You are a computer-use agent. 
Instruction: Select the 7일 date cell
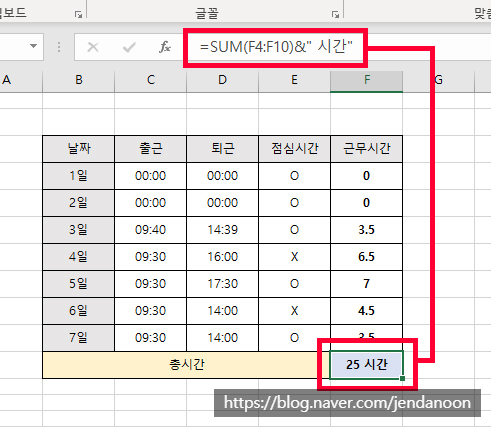(79, 338)
